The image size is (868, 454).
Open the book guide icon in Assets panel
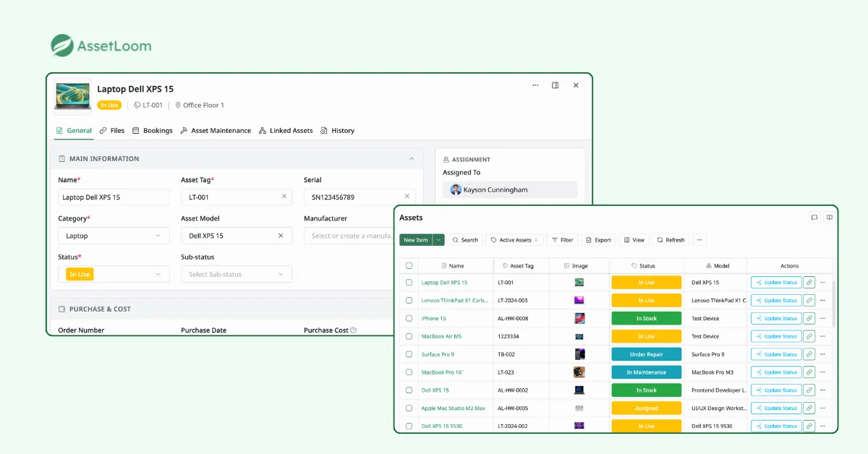tap(830, 217)
